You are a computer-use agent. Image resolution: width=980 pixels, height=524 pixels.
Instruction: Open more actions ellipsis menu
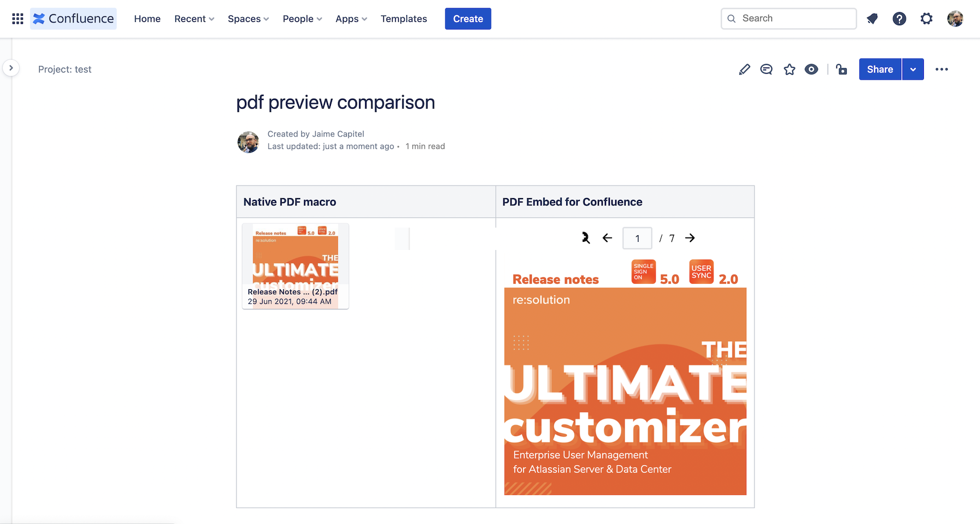tap(941, 69)
